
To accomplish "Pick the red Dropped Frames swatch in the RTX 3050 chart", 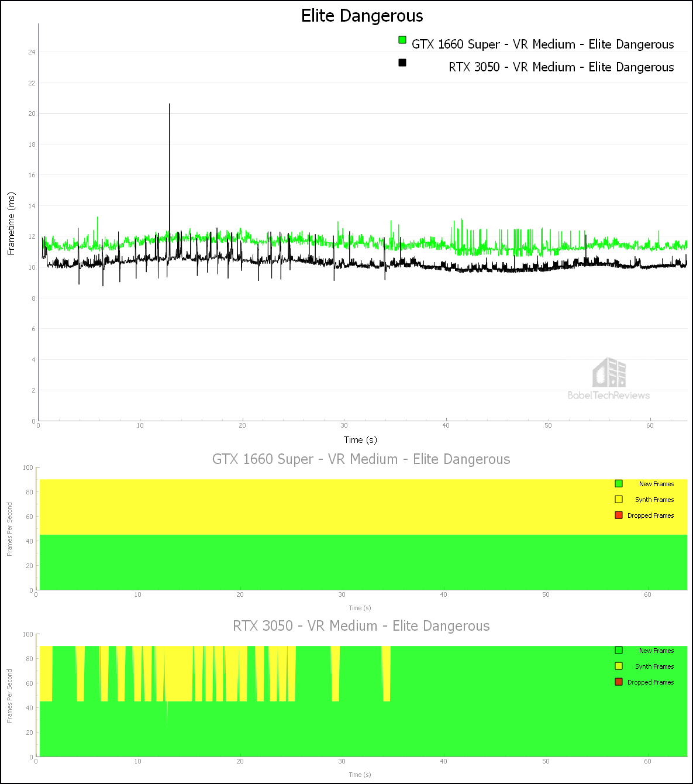I will pyautogui.click(x=619, y=682).
